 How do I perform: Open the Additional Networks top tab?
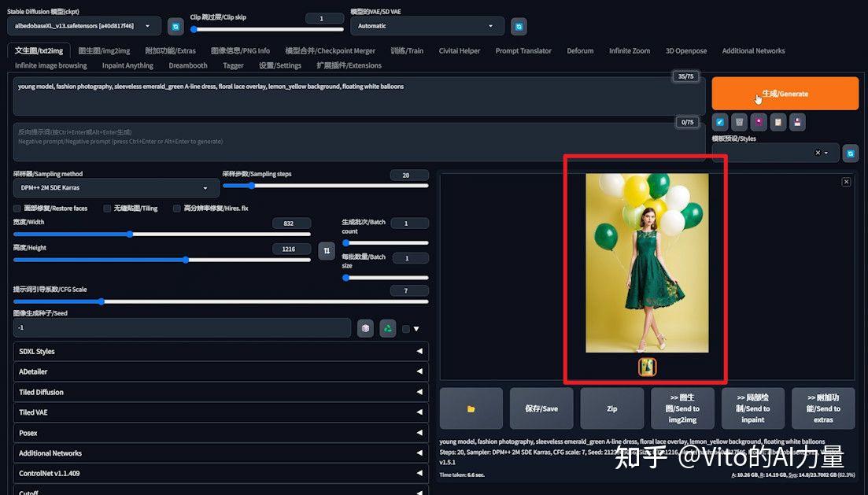[x=753, y=51]
